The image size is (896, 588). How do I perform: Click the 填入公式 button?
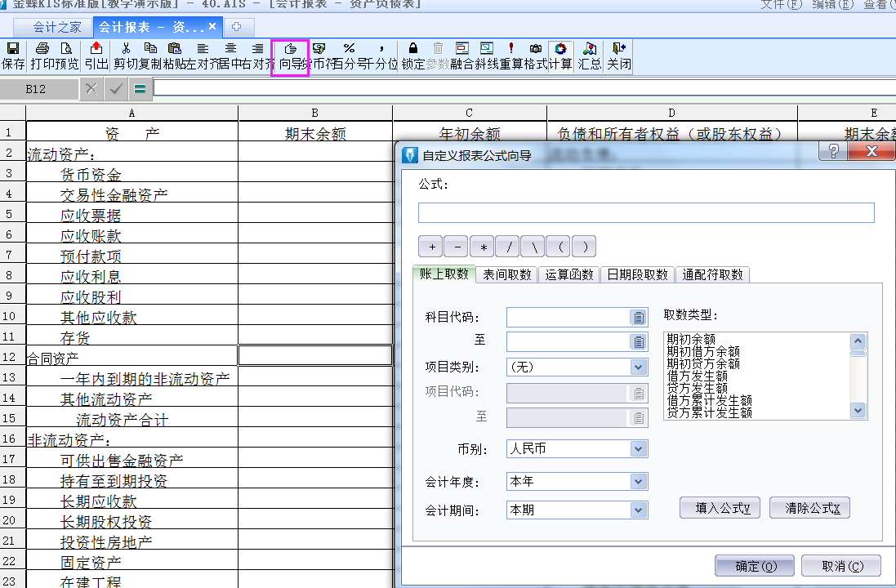tap(720, 508)
